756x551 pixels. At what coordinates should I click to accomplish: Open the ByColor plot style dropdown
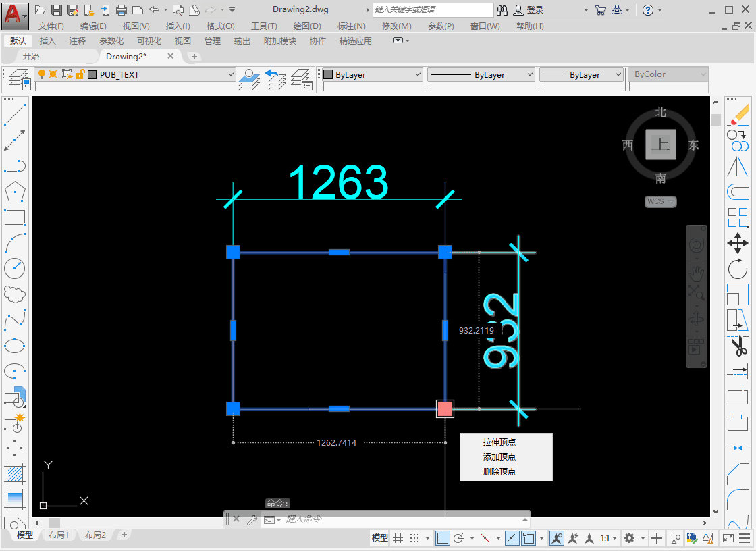(703, 74)
